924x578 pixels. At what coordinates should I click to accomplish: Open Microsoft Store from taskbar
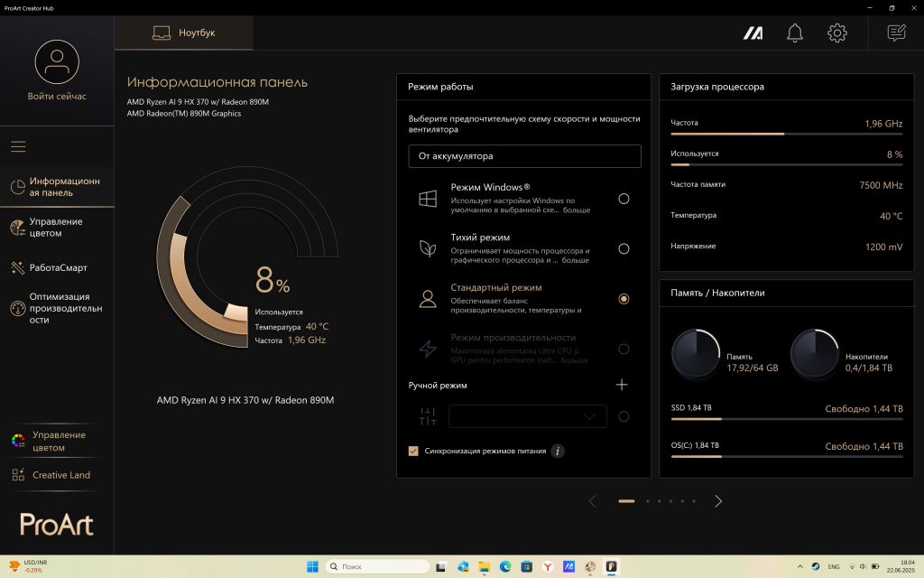pos(526,567)
